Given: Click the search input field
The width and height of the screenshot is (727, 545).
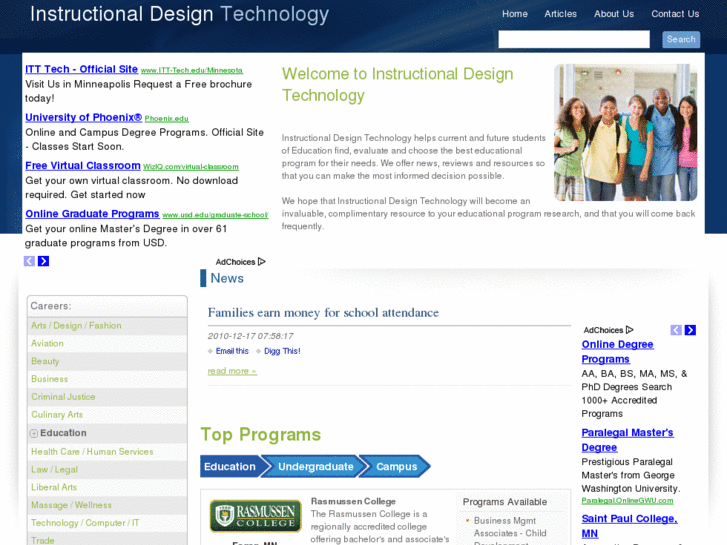Looking at the screenshot, I should 574,39.
